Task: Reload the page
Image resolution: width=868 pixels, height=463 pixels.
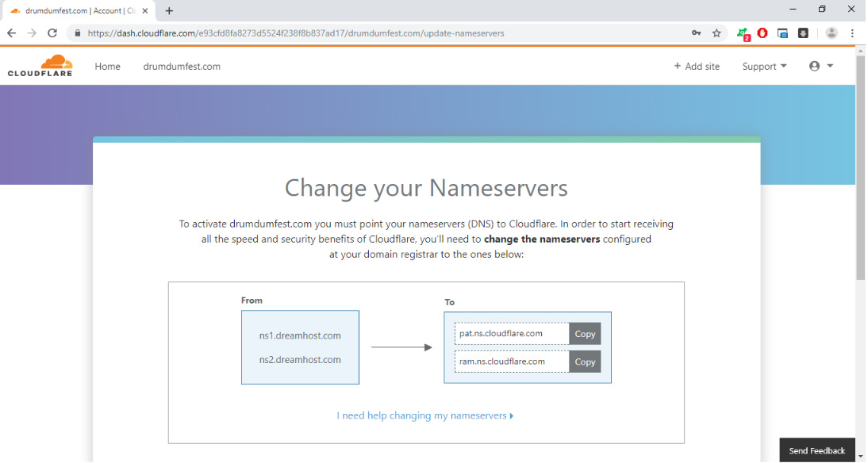Action: pyautogui.click(x=52, y=33)
